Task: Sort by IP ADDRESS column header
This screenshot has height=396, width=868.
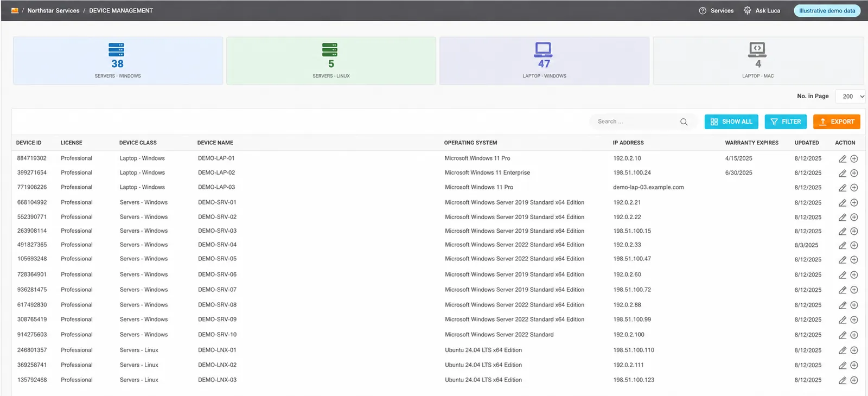Action: coord(628,143)
